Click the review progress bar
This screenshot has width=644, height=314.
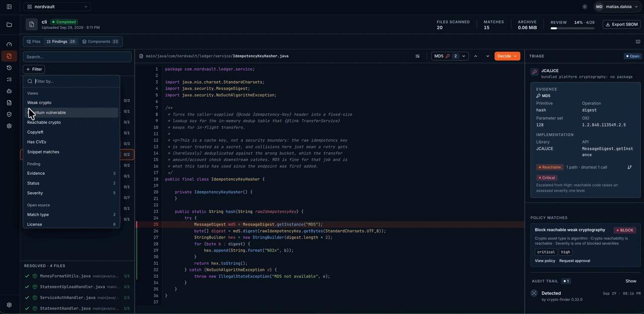click(573, 29)
